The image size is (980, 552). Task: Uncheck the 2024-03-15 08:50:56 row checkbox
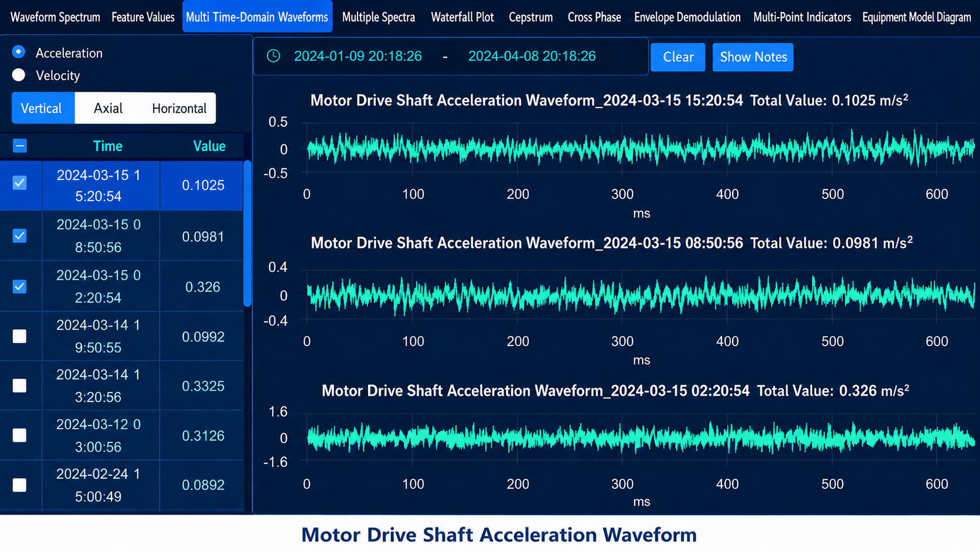pyautogui.click(x=20, y=236)
